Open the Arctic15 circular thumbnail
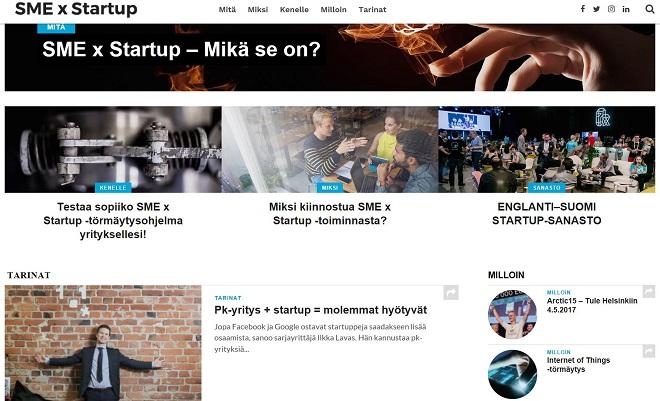 tap(512, 314)
